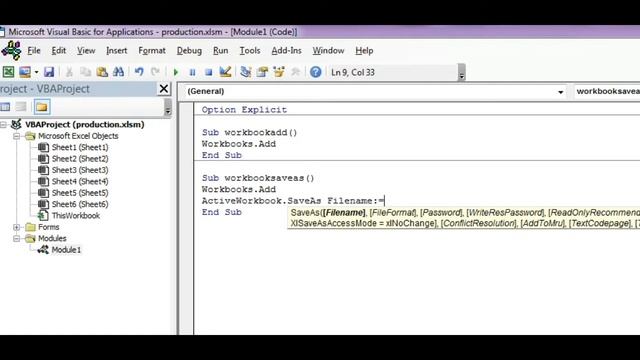Screen dimensions: 640x360
Task: Click the Sub workbookadd() code line
Action: point(249,132)
